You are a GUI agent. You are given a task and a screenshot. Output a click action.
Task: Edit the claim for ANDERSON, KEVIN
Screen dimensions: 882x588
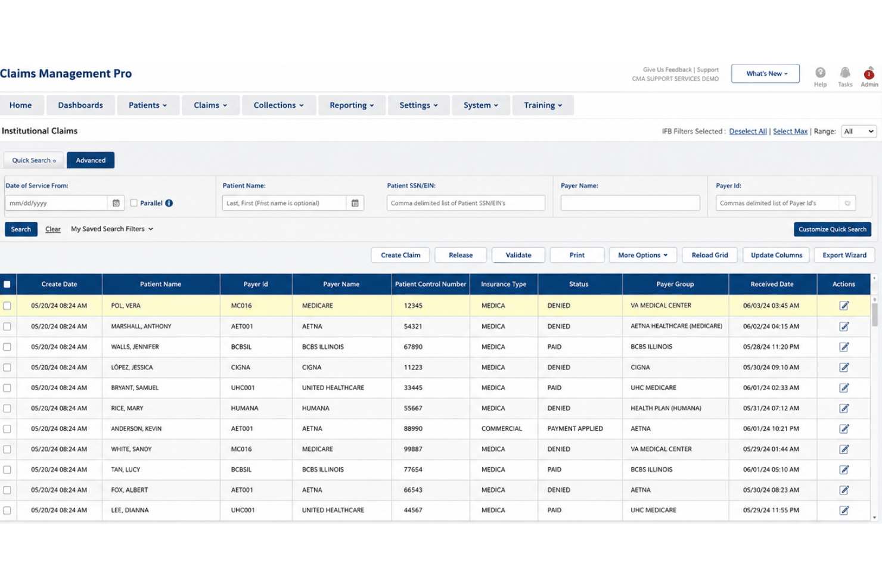pos(844,429)
